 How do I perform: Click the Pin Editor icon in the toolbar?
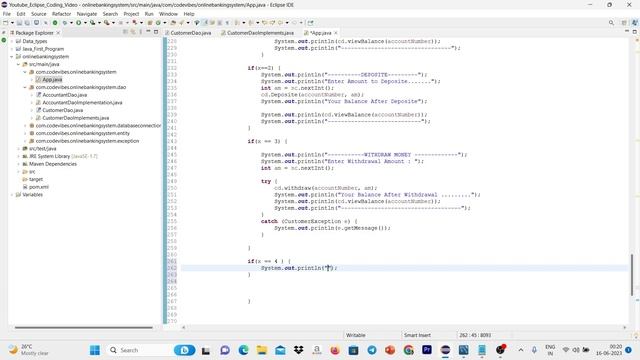(x=311, y=23)
